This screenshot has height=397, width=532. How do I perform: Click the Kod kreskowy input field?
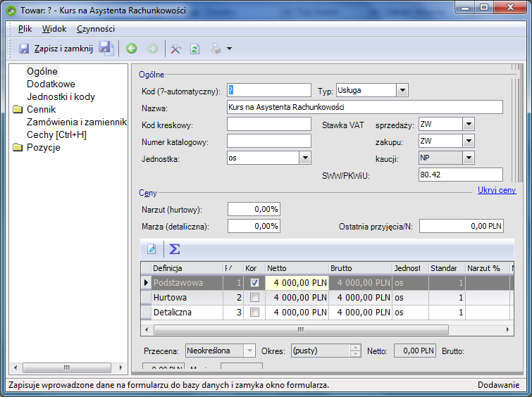269,124
